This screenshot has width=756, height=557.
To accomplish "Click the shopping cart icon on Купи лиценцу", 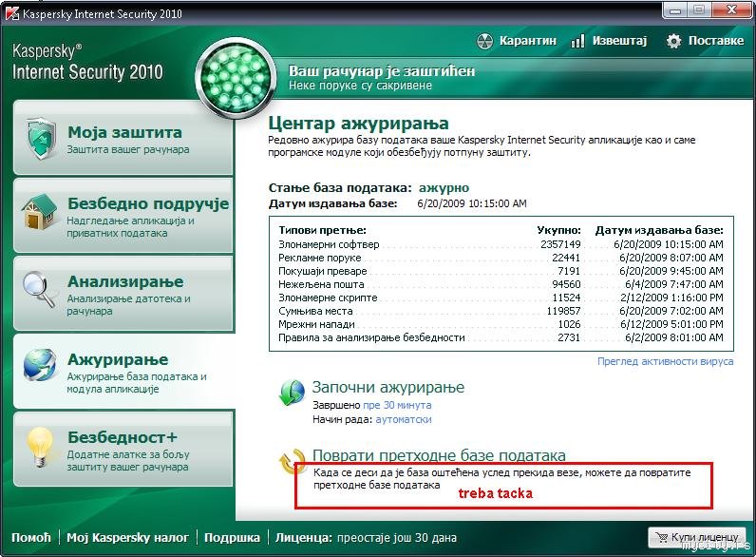I will (x=661, y=537).
